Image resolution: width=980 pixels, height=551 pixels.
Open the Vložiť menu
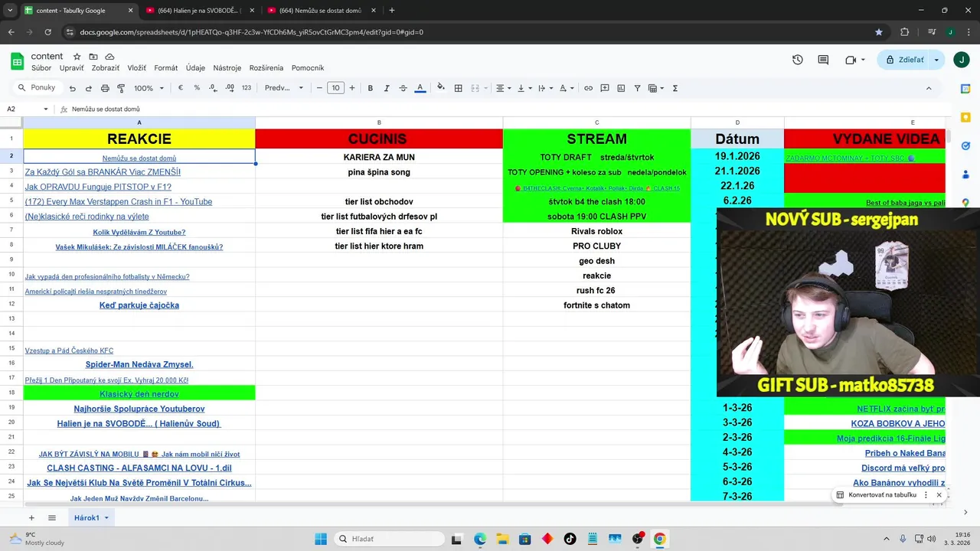(136, 68)
